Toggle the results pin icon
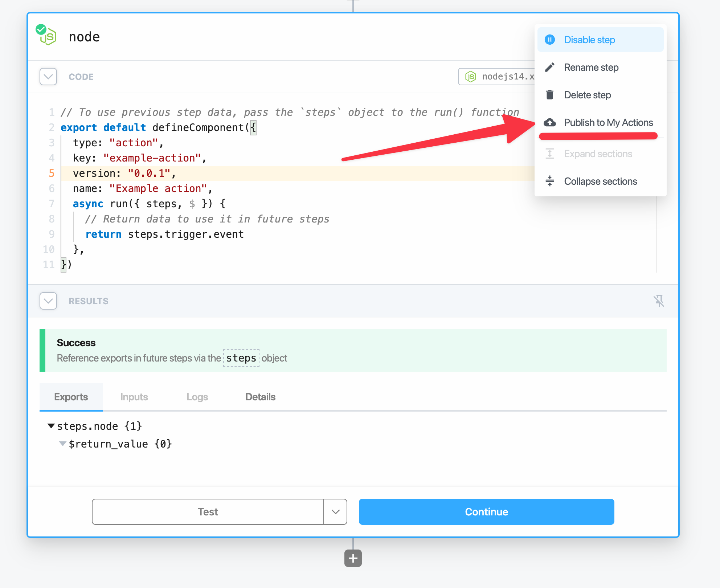 click(659, 301)
